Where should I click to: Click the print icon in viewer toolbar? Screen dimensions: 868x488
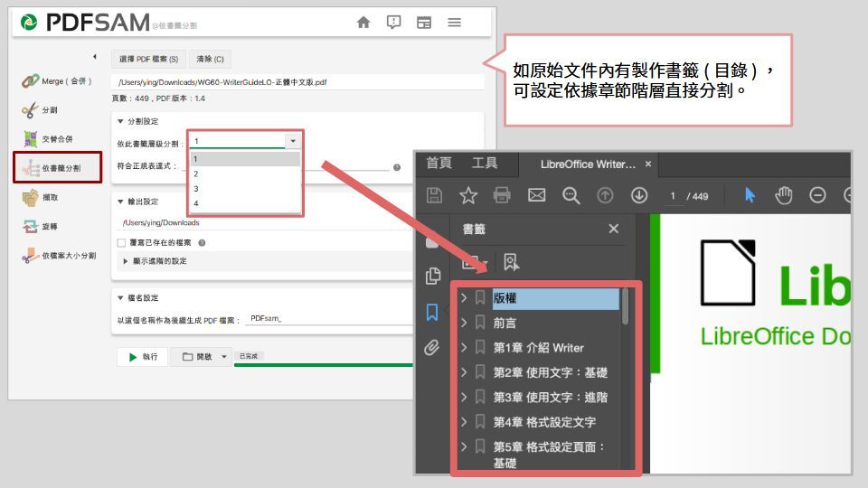(502, 195)
